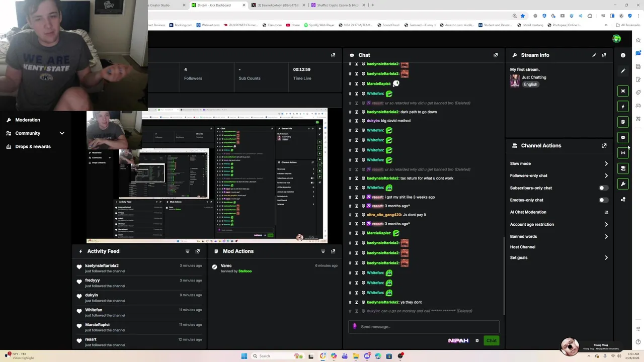Click Host Channel action
The height and width of the screenshot is (362, 644).
(523, 247)
